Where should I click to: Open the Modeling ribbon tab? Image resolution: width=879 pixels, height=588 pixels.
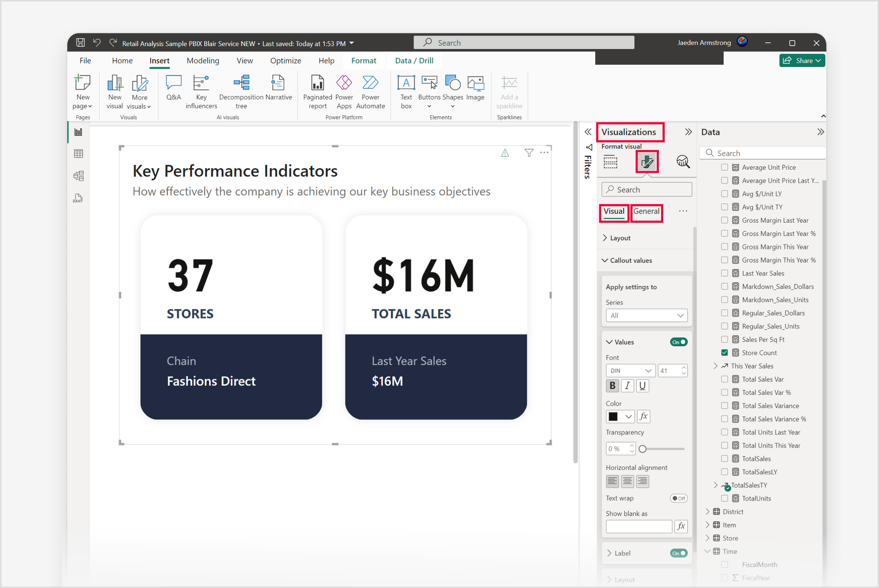[202, 60]
